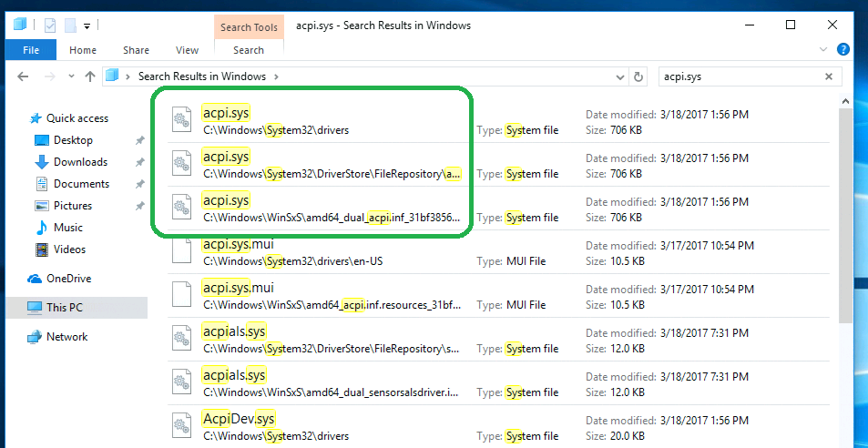The image size is (868, 448).
Task: Select acpi.sys.mui in WinSxS amd64_acpi.inf.resources
Action: tap(498, 296)
